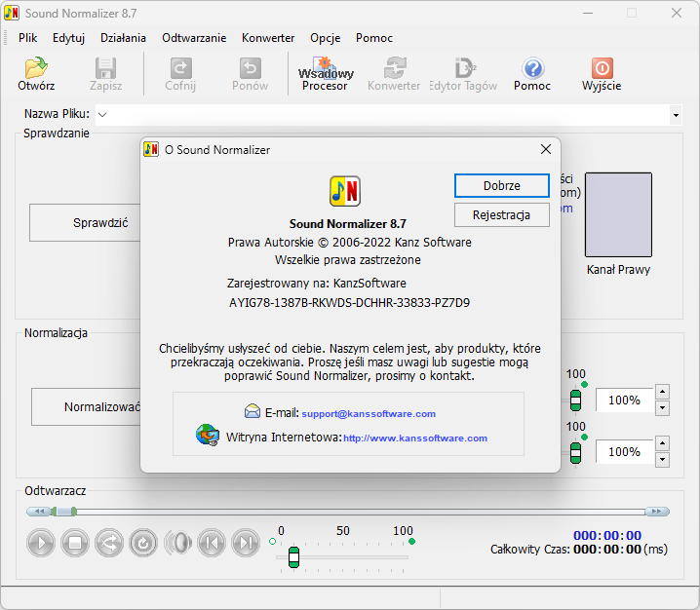Click the skip to next track button
Image resolution: width=700 pixels, height=610 pixels.
click(x=246, y=543)
